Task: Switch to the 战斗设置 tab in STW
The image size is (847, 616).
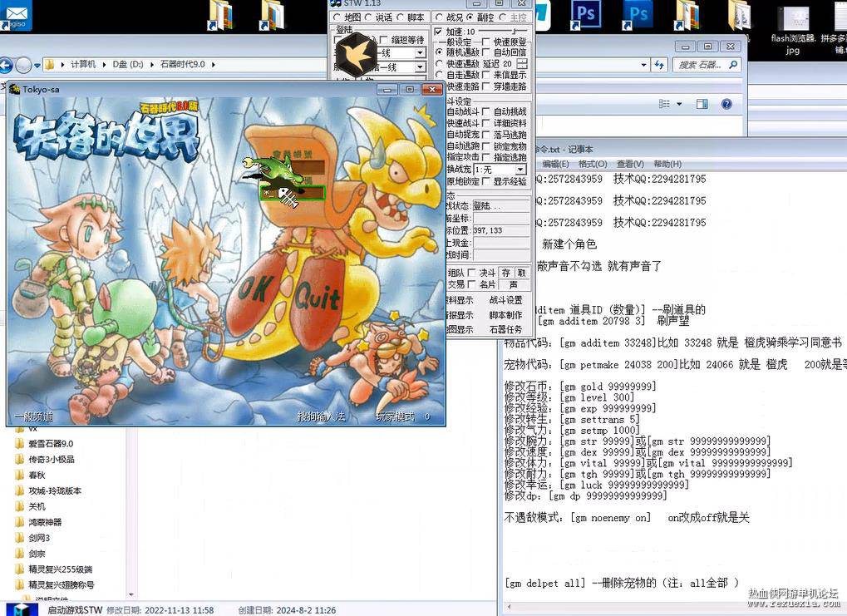Action: pos(505,300)
